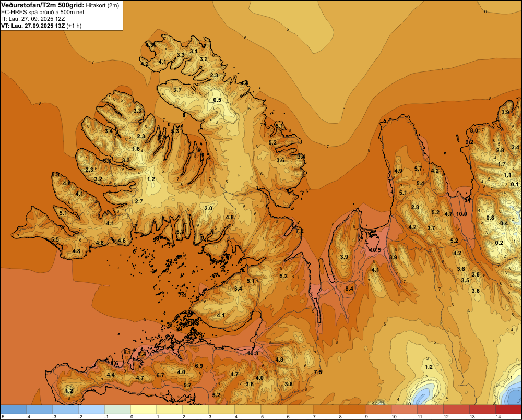Pick the legend swatch between 4 and 5
Image resolution: width=522 pixels, height=420 pixels.
[x=248, y=410]
